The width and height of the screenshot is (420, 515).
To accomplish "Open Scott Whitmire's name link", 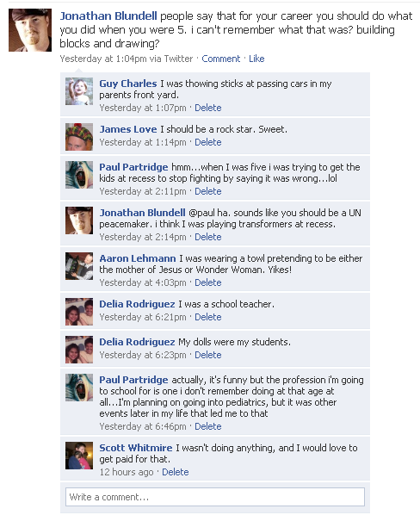I will point(136,448).
